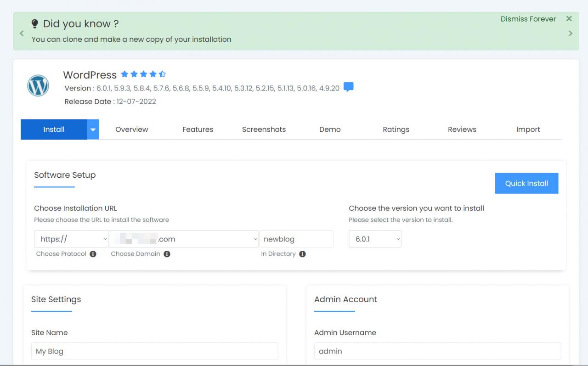
Task: Click the Site Settings heading
Action: pos(56,299)
